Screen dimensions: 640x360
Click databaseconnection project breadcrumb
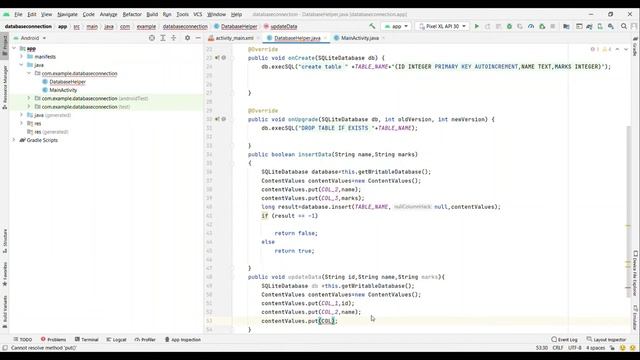click(28, 27)
